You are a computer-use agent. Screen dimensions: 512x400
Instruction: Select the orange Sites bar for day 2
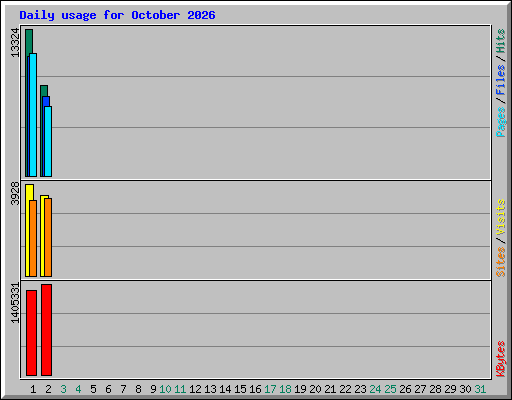(48, 237)
